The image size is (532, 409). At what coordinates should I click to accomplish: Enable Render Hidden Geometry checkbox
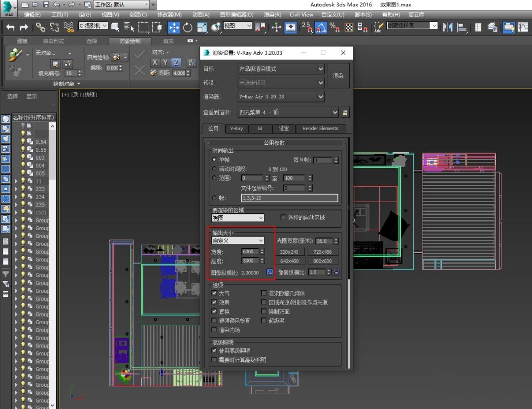(x=264, y=293)
